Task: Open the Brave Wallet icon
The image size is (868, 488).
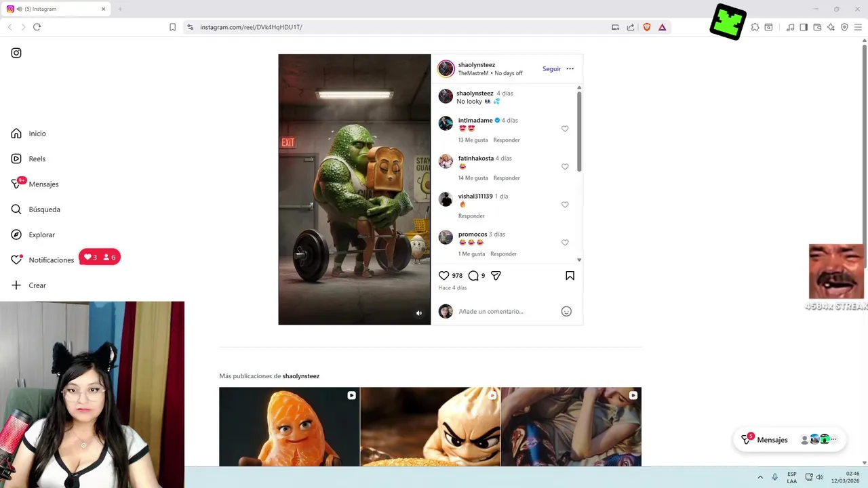Action: tap(817, 27)
